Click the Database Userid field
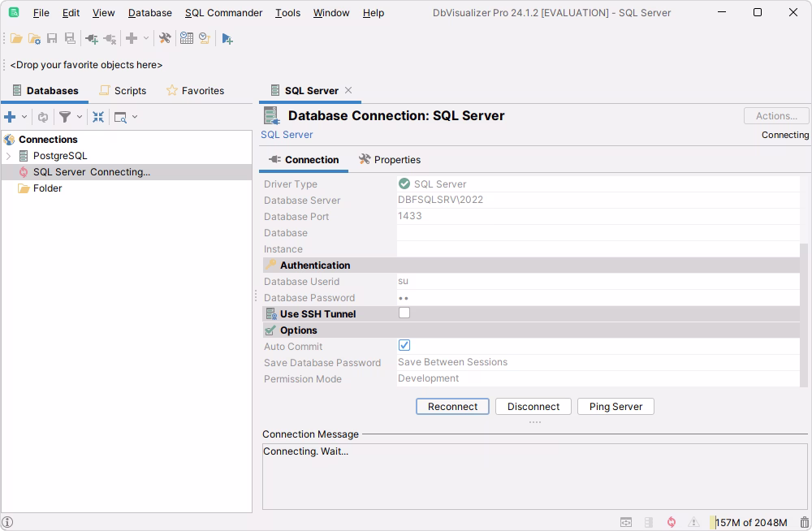 [598, 281]
